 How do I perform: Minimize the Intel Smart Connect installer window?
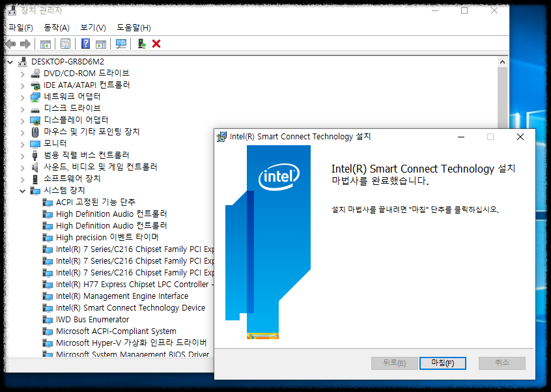tap(461, 137)
